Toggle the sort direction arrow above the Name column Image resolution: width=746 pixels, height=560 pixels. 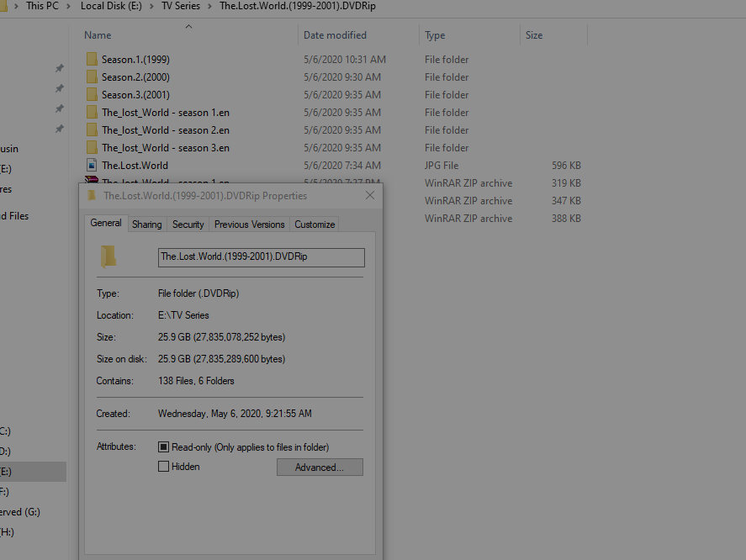click(189, 27)
